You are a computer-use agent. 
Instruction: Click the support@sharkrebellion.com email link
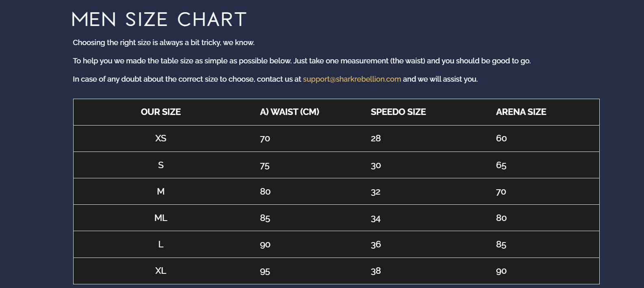coord(352,79)
